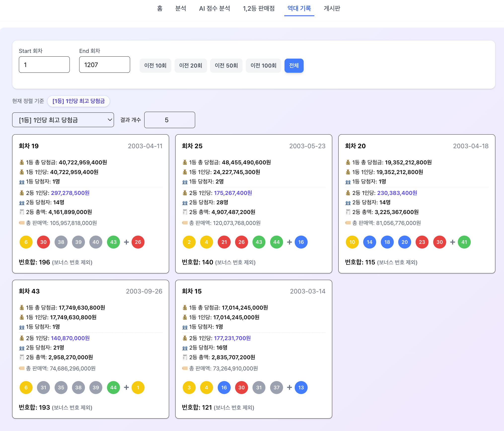
Task: Click green ball 44 in 회차 43
Action: [113, 388]
